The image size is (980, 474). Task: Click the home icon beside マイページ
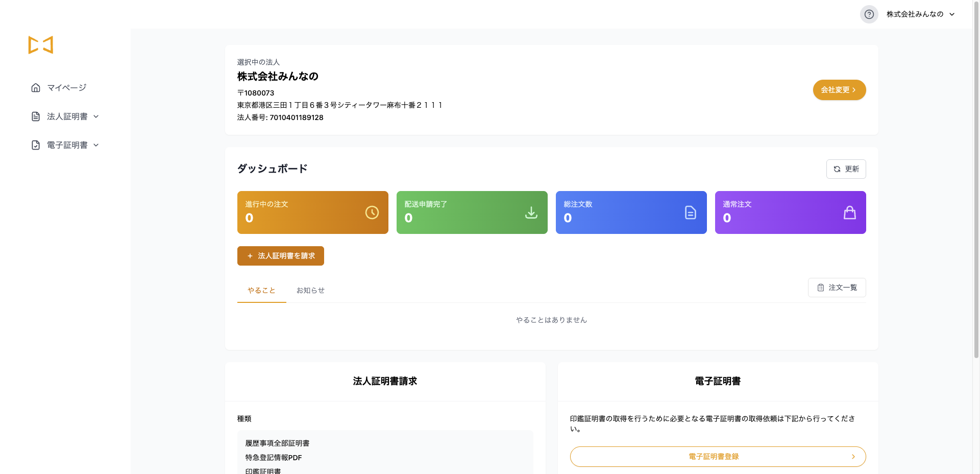pos(36,88)
